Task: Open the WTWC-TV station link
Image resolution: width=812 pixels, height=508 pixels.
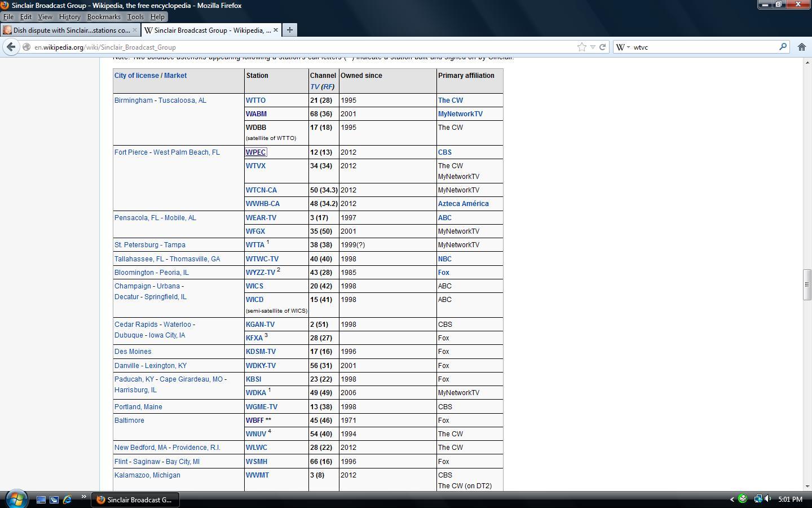Action: click(x=262, y=259)
